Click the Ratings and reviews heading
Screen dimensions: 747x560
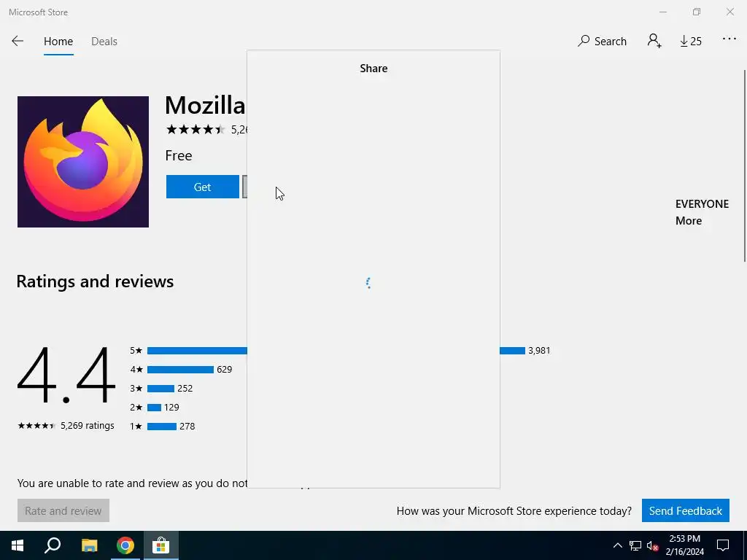(x=95, y=281)
